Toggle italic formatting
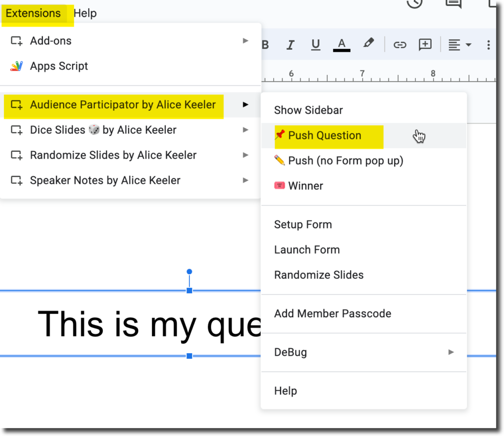Screen dimensions: 504x436 point(290,45)
